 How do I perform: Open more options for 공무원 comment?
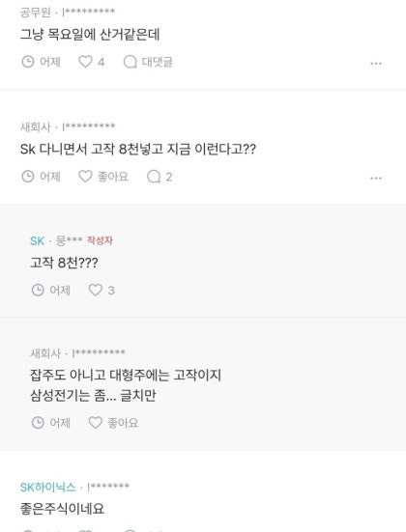pyautogui.click(x=376, y=64)
